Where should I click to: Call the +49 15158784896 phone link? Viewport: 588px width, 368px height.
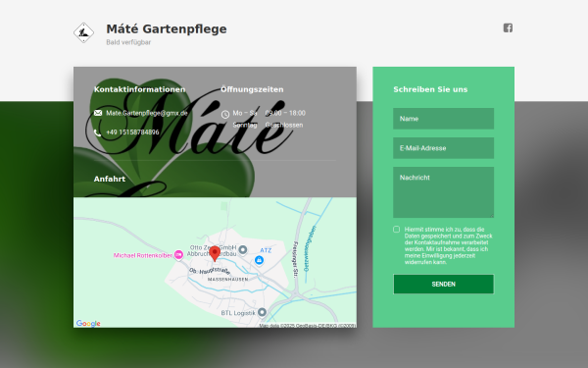132,132
